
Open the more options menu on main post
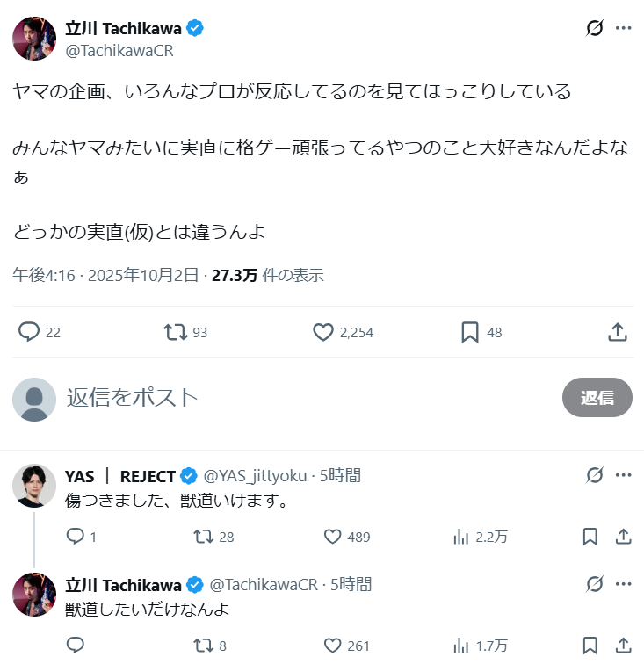[624, 28]
